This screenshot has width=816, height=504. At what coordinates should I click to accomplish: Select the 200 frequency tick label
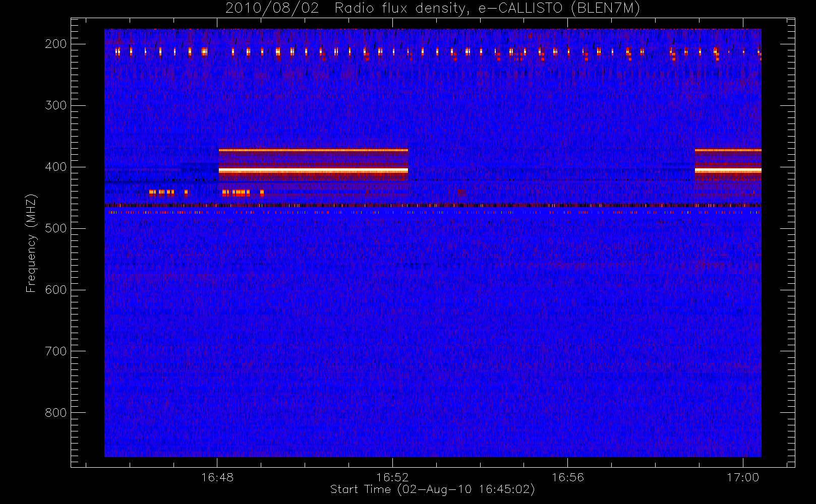tap(56, 44)
